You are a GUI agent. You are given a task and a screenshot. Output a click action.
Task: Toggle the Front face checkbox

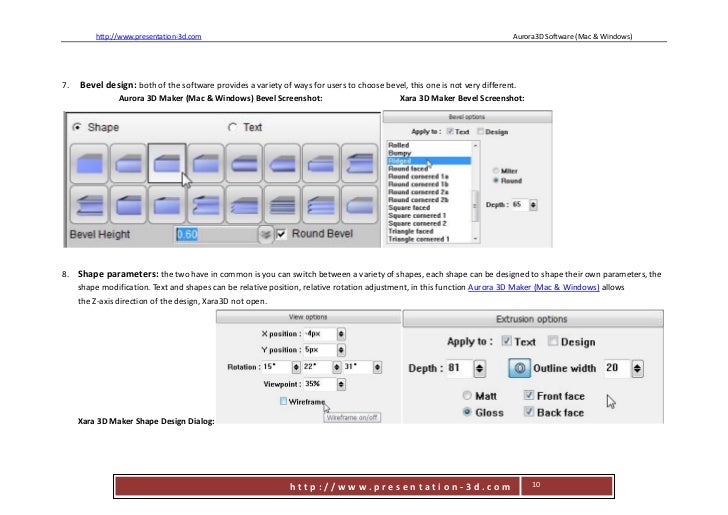pos(528,395)
